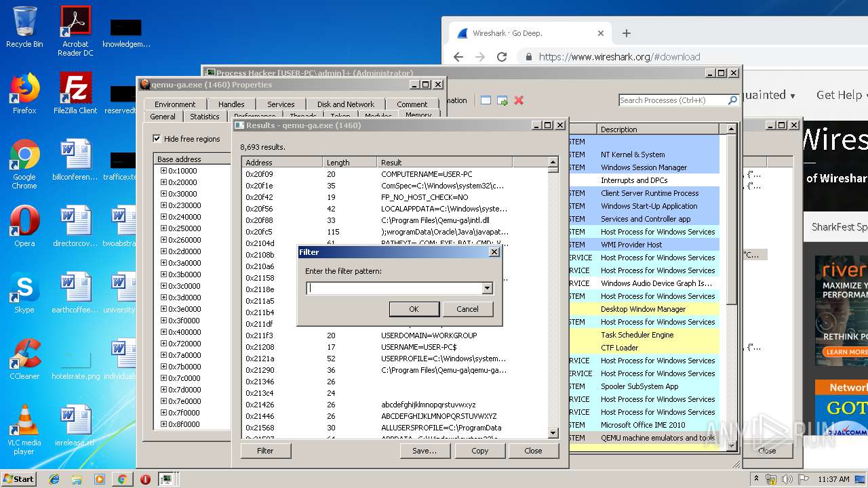
Task: Switch to the Environment tab
Action: pyautogui.click(x=175, y=104)
